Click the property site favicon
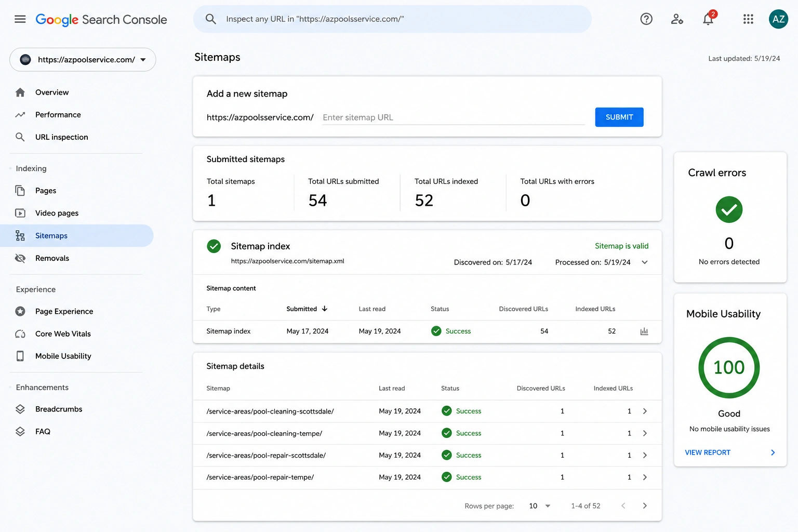The height and width of the screenshot is (532, 798). coord(25,60)
